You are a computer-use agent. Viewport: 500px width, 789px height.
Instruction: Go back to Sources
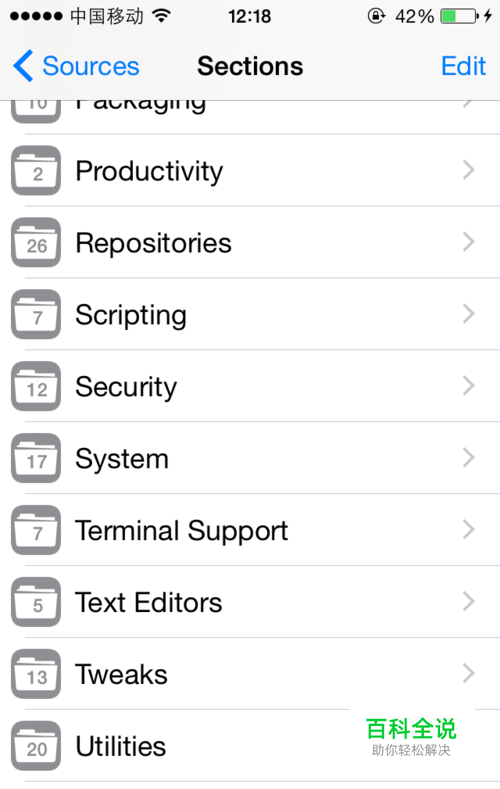click(76, 66)
